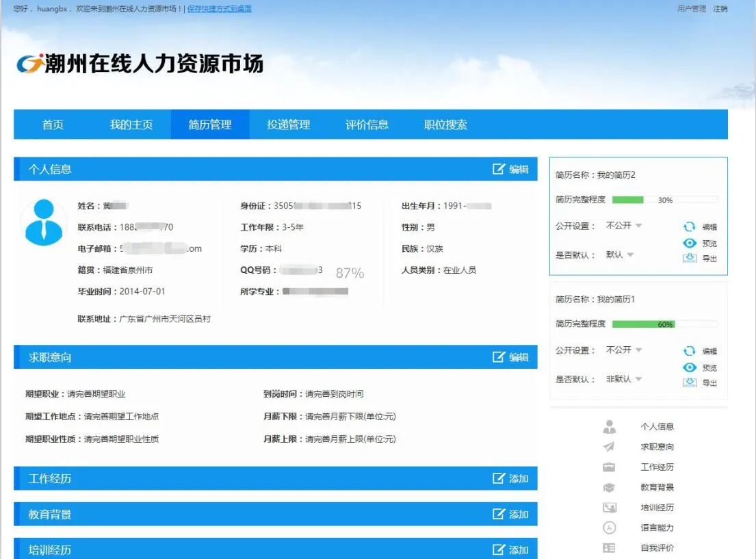Jump to 工作经历 in sidebar list
Screen dimensions: 756x559
pos(657,467)
